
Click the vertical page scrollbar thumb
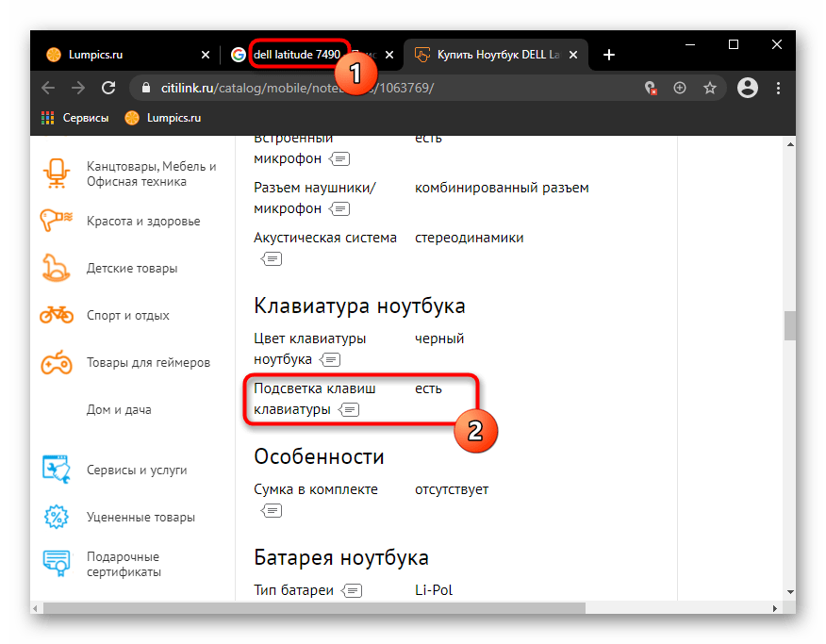coord(789,325)
